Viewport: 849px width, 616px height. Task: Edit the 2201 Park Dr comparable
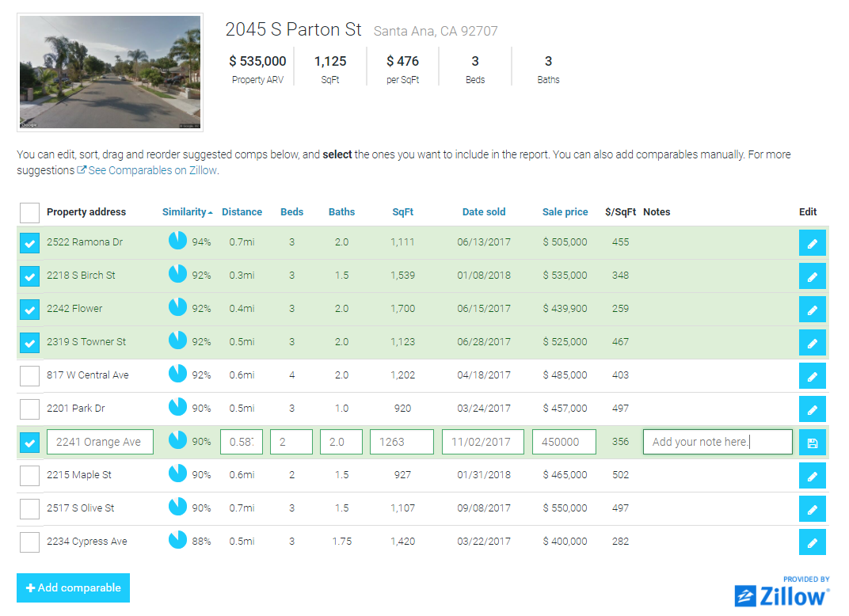tap(812, 409)
